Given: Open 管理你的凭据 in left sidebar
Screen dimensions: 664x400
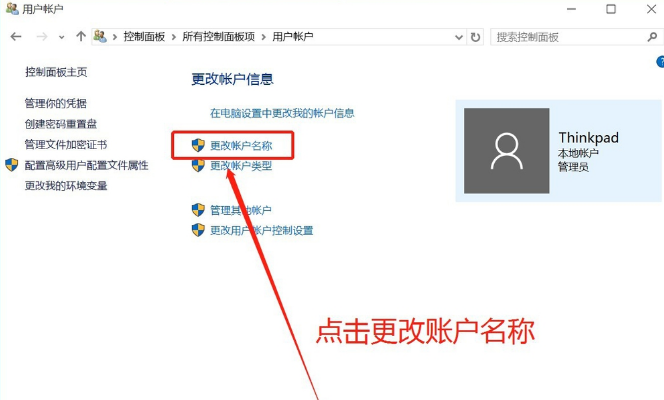Looking at the screenshot, I should pyautogui.click(x=55, y=103).
